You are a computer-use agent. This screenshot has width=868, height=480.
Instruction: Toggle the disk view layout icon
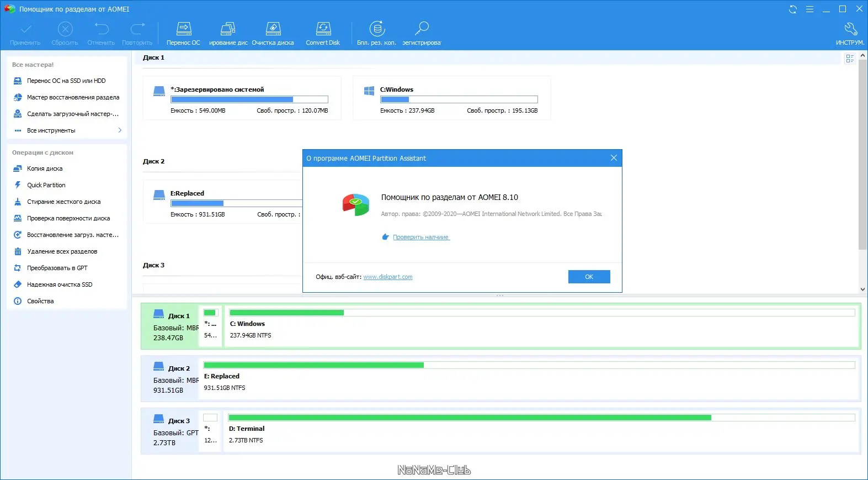[x=850, y=59]
